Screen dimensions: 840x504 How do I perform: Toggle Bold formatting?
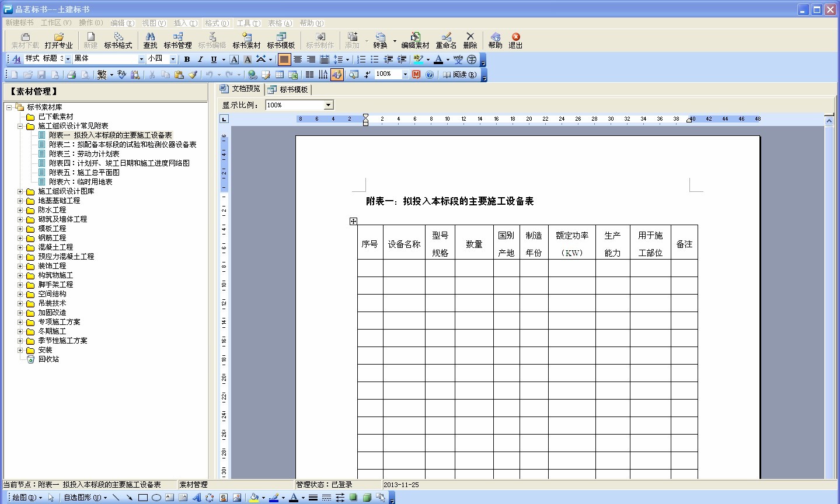pyautogui.click(x=187, y=59)
